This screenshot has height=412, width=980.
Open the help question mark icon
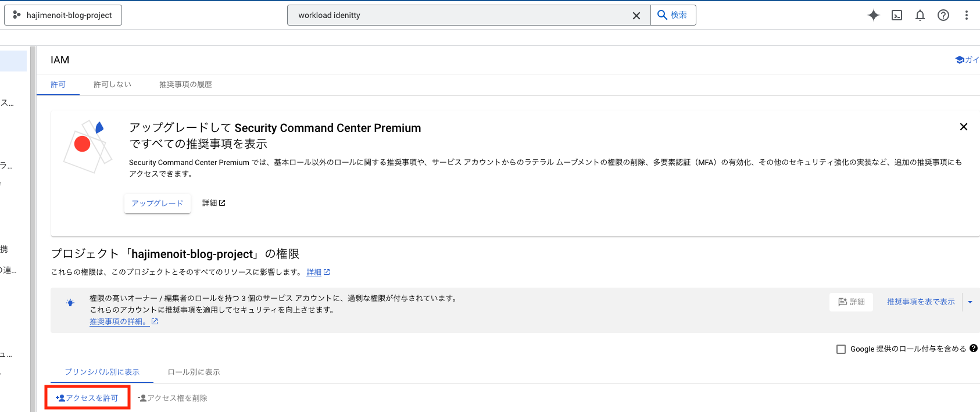943,15
